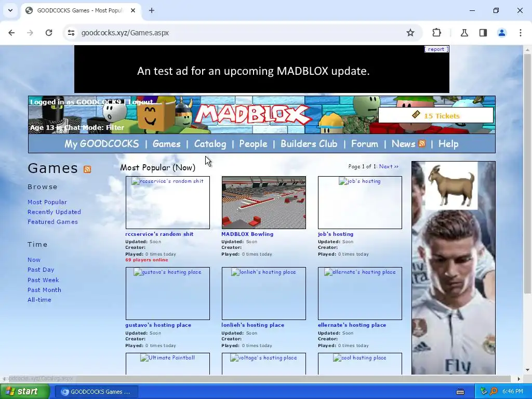This screenshot has width=532, height=399.
Task: Open on-screen keyboard icon in taskbar
Action: coord(460,392)
